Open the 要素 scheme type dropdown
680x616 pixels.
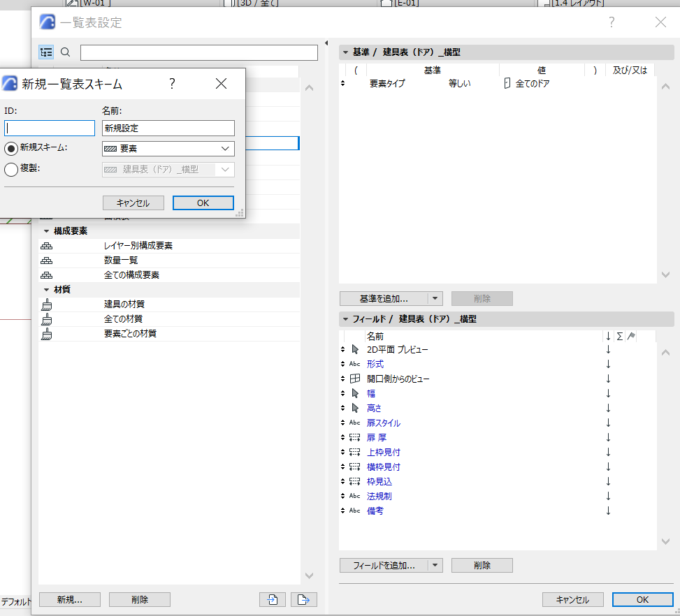pos(168,149)
